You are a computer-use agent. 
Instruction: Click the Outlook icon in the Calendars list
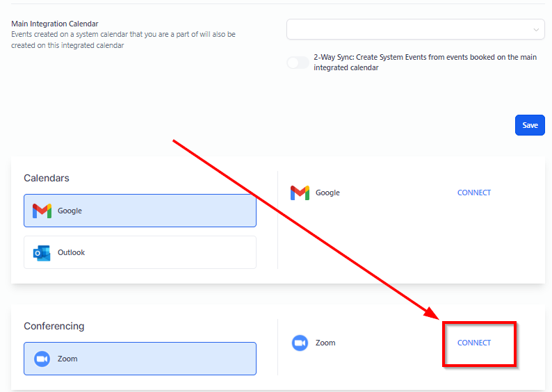click(x=42, y=253)
